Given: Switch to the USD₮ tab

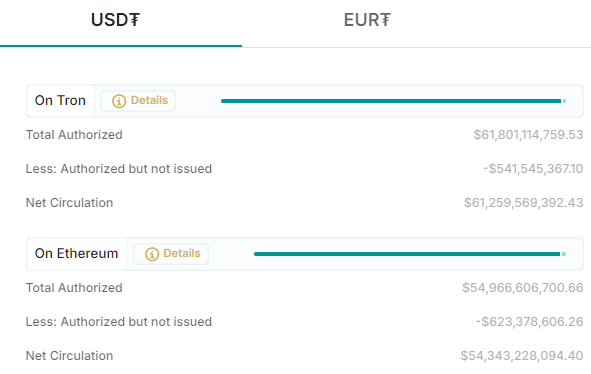Looking at the screenshot, I should coord(115,20).
